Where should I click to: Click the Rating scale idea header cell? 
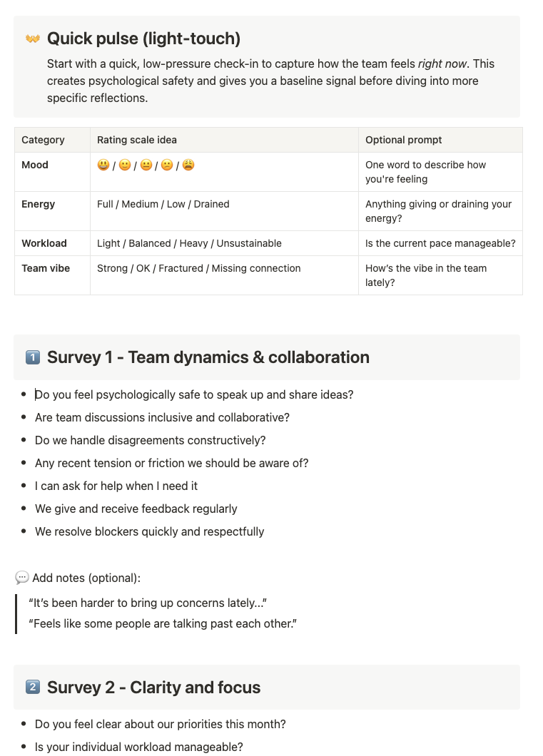[x=224, y=140]
